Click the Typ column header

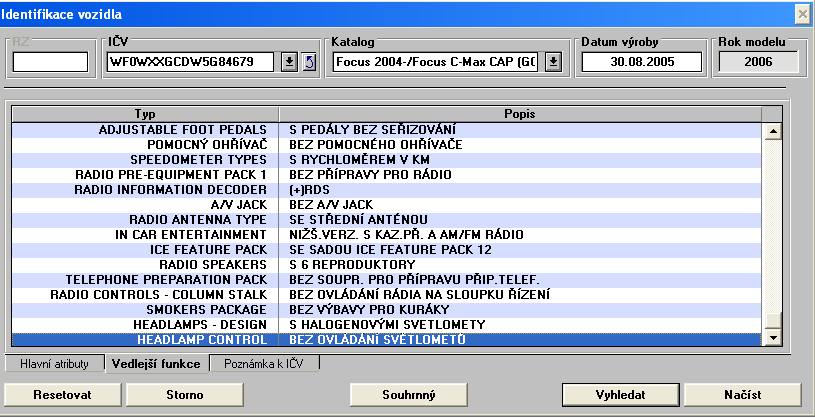coord(145,114)
